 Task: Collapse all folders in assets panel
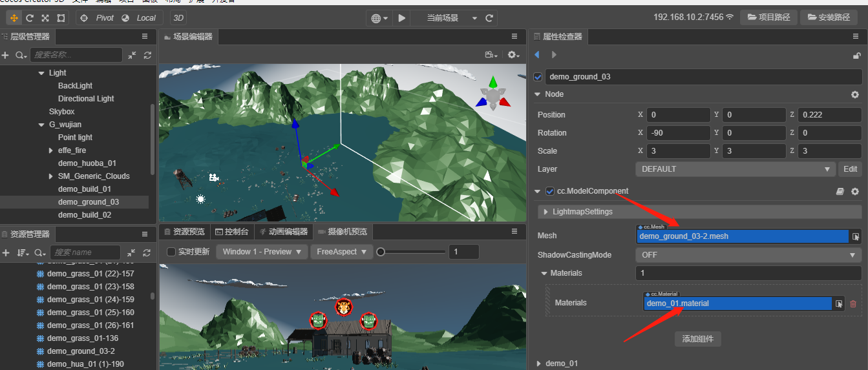click(132, 252)
